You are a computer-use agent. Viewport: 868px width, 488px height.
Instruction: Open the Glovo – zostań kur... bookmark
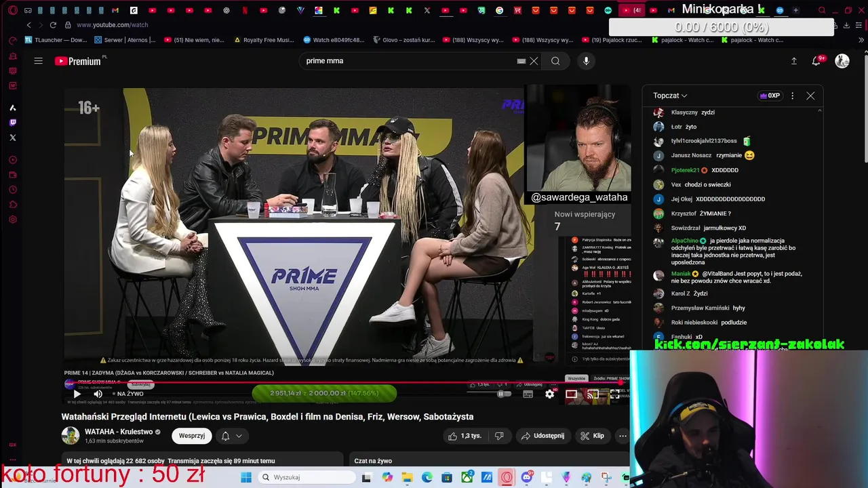click(403, 40)
